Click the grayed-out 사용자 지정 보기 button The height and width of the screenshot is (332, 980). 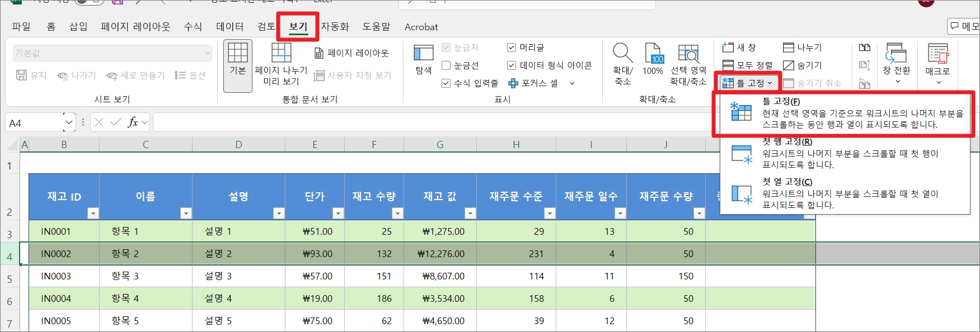tap(353, 75)
